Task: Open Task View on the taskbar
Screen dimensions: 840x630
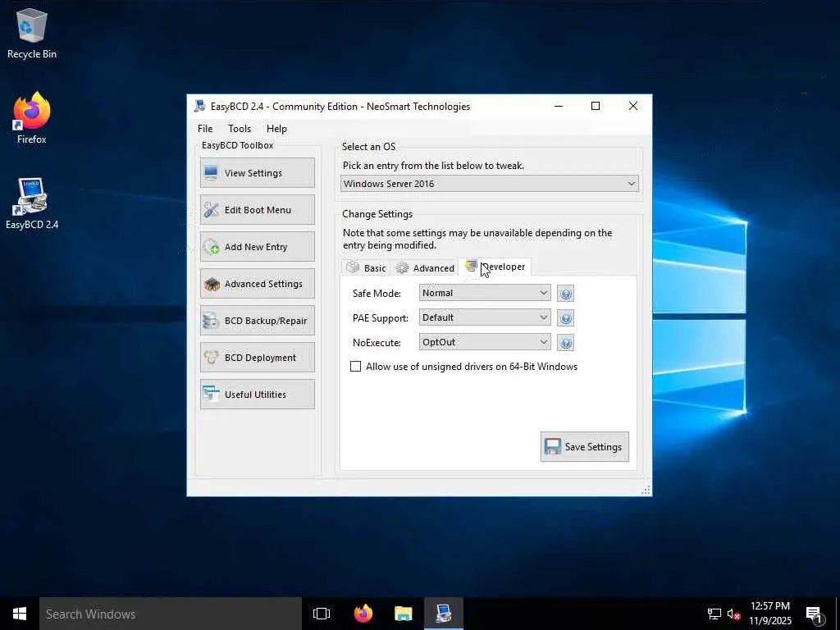Action: (322, 614)
